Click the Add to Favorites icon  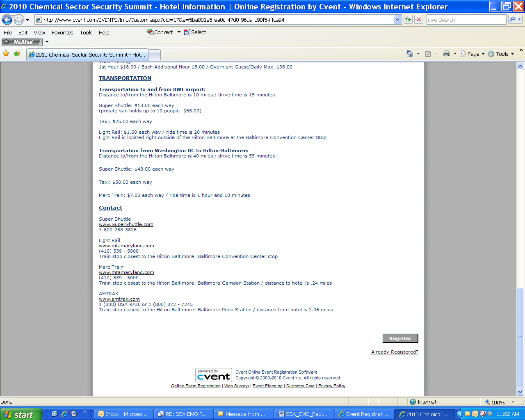coord(17,54)
